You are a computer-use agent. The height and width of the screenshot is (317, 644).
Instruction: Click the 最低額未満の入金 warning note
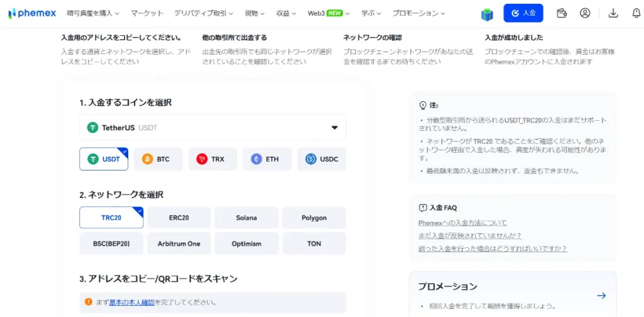coord(504,171)
